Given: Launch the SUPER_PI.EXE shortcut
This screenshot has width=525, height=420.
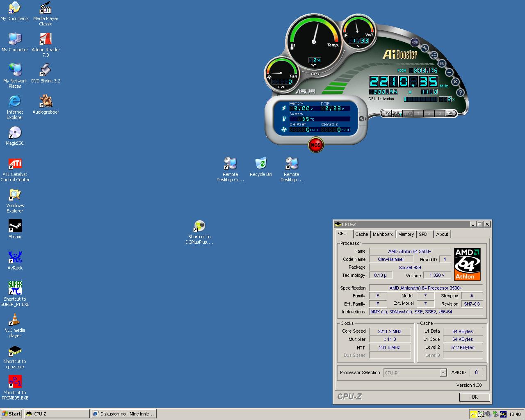Looking at the screenshot, I should click(x=15, y=294).
